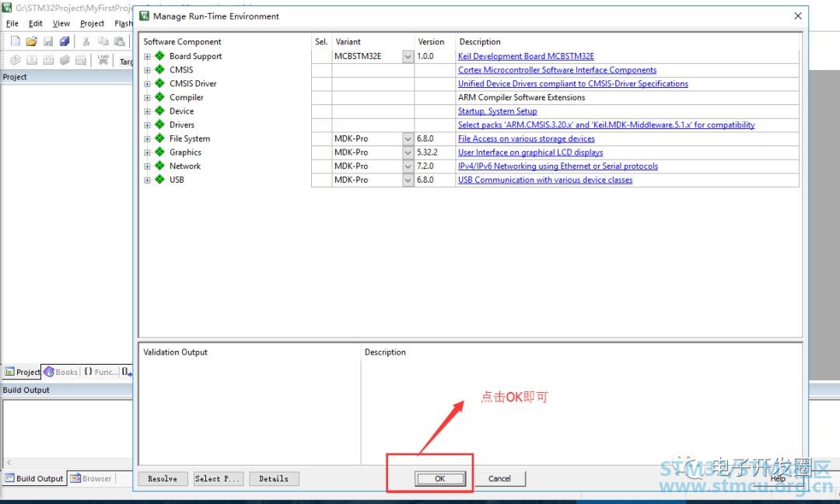This screenshot has width=840, height=504.
Task: Click the Build target toolbar icon
Action: [32, 60]
